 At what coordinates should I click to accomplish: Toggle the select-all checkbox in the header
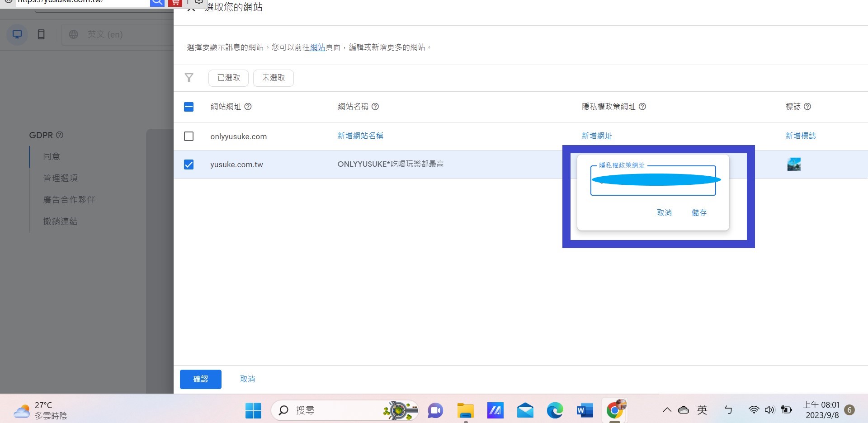pos(189,107)
